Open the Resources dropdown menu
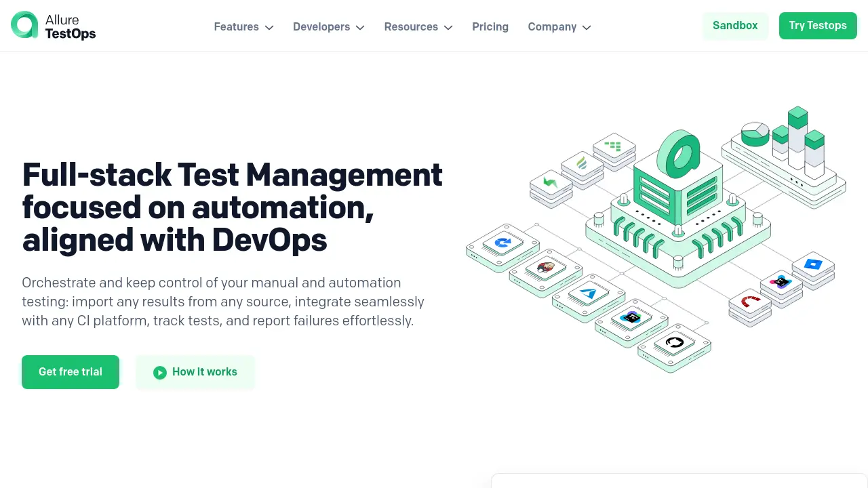868x488 pixels. click(x=418, y=26)
